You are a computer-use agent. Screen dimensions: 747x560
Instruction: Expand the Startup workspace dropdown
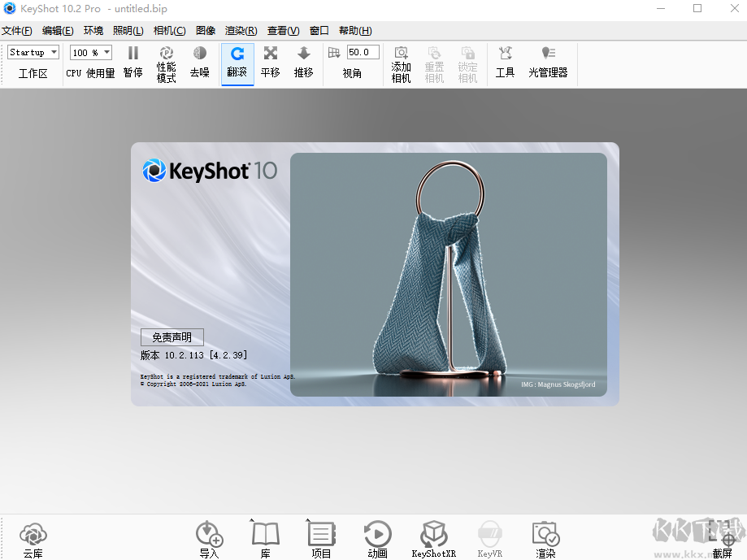pos(33,53)
